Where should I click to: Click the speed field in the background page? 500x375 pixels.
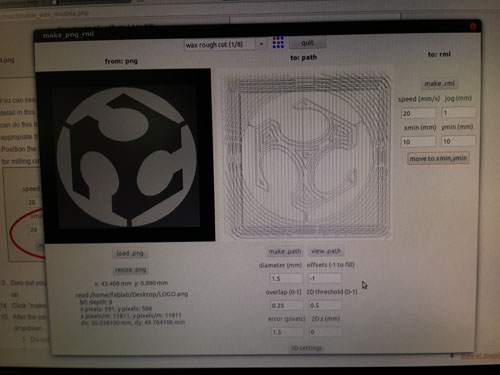pyautogui.click(x=33, y=202)
